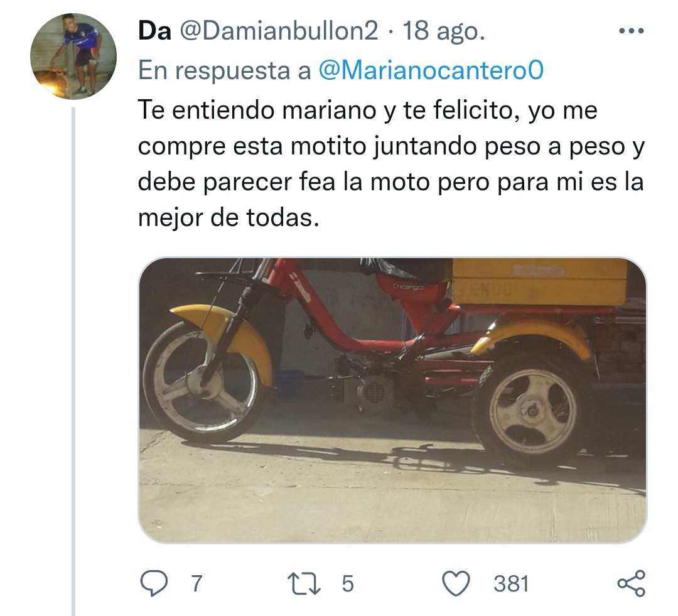
Task: Click the tweet text about the motito
Action: click(x=391, y=163)
